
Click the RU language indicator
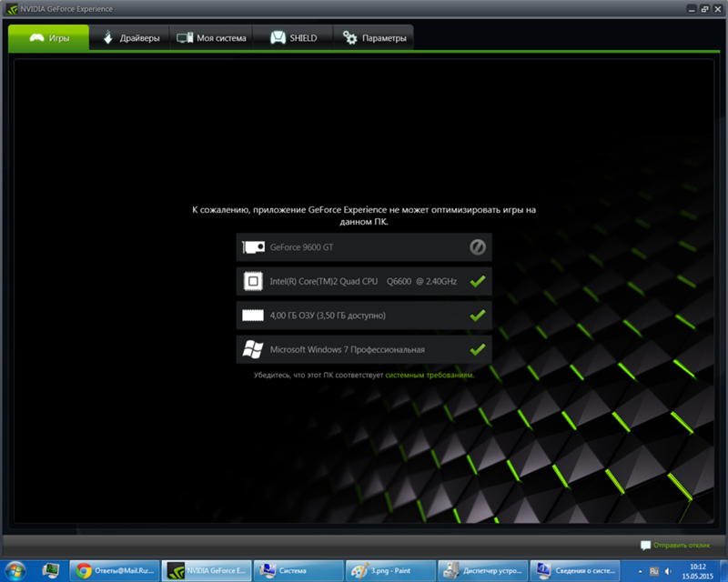[x=653, y=571]
